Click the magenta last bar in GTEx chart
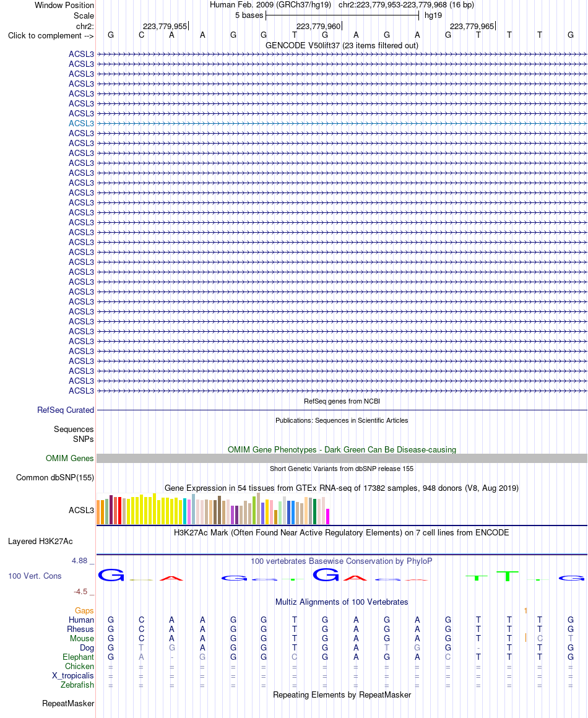The width and height of the screenshot is (588, 718). pyautogui.click(x=328, y=516)
